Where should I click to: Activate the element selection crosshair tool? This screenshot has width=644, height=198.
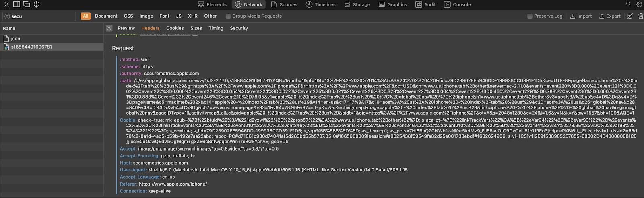(x=37, y=4)
